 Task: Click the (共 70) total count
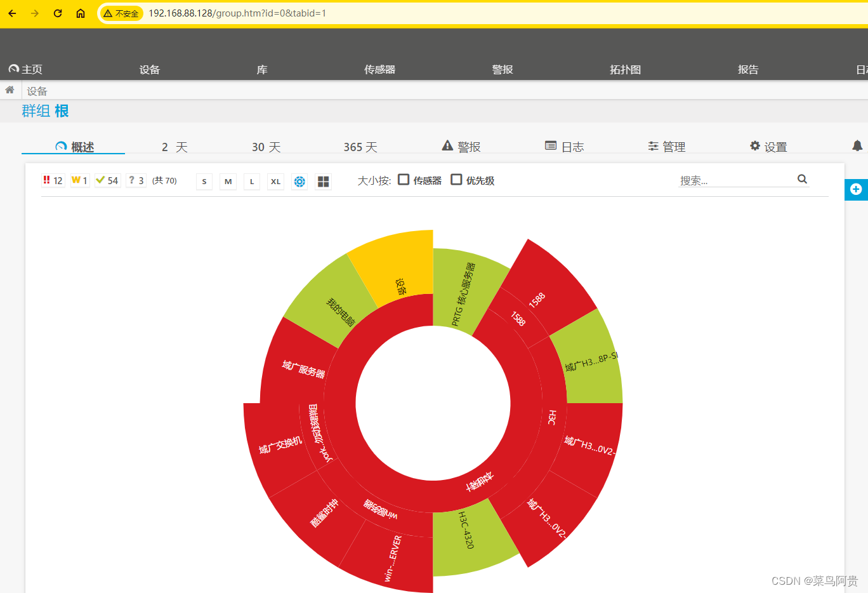(164, 181)
